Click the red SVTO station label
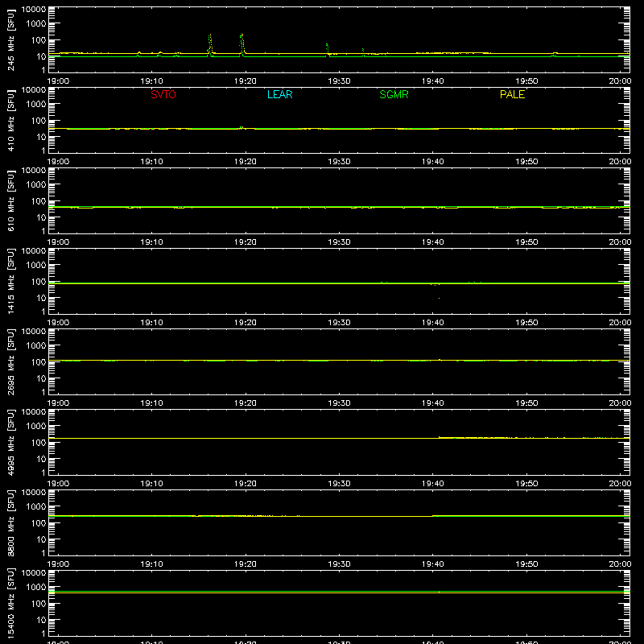The image size is (644, 644). pos(163,94)
